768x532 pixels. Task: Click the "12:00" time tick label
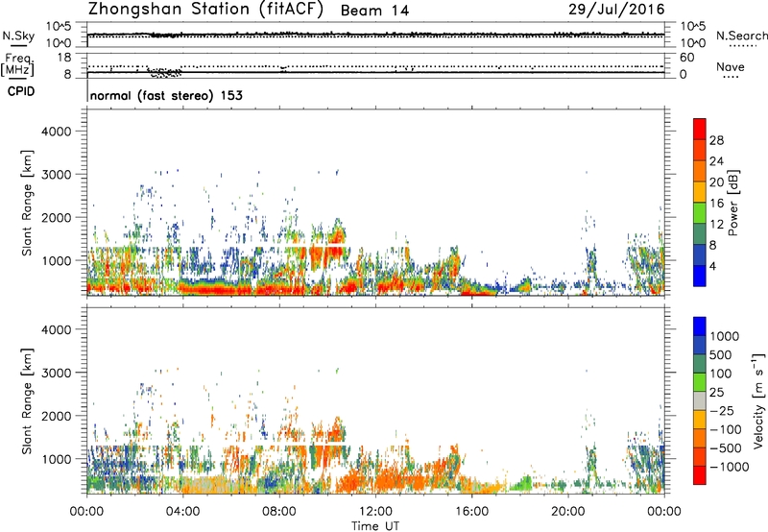(x=375, y=512)
